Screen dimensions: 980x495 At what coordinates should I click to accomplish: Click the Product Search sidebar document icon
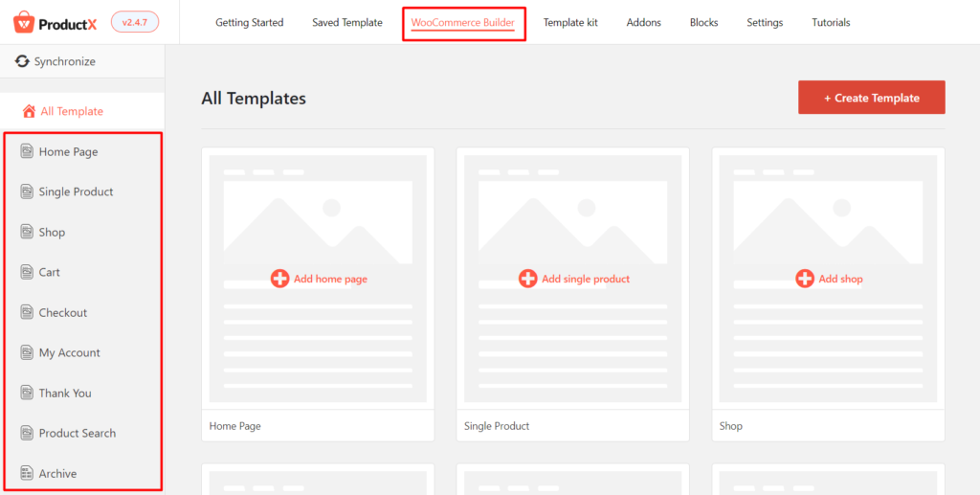coord(26,433)
